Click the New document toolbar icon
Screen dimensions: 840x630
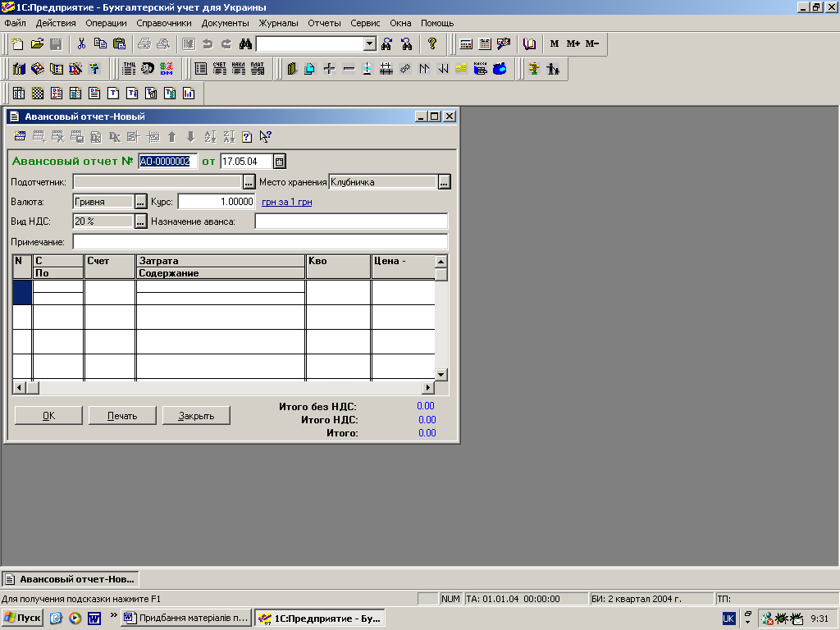click(18, 44)
